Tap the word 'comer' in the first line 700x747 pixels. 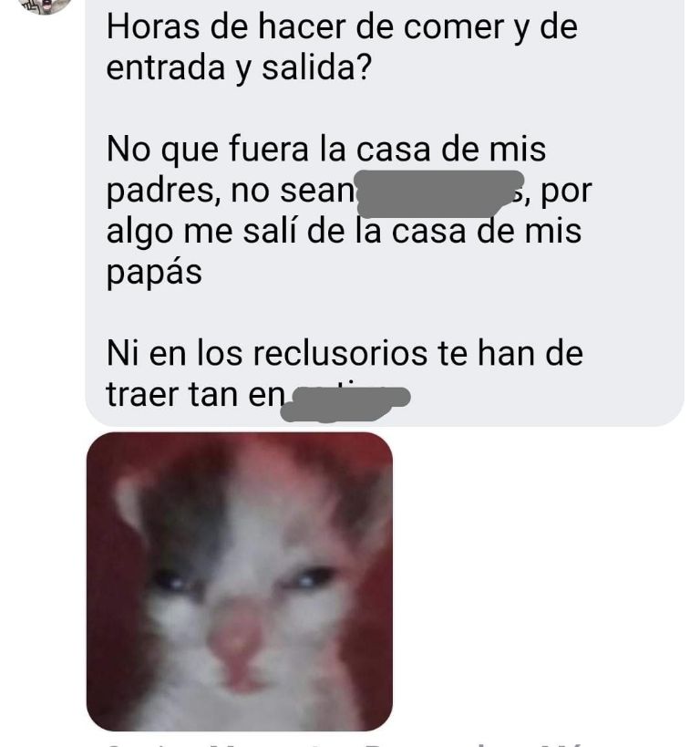click(453, 27)
